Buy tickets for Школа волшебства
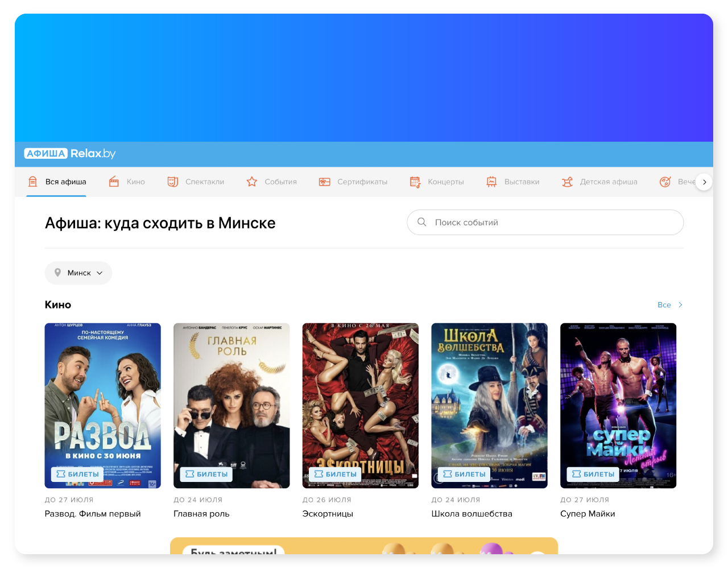Image resolution: width=728 pixels, height=573 pixels. 464,474
